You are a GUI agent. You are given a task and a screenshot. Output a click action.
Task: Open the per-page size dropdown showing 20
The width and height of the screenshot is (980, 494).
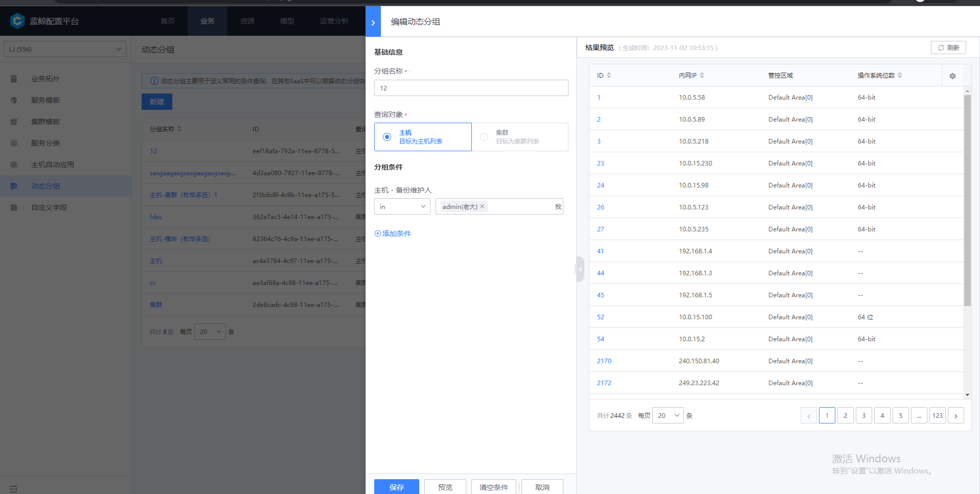point(668,415)
